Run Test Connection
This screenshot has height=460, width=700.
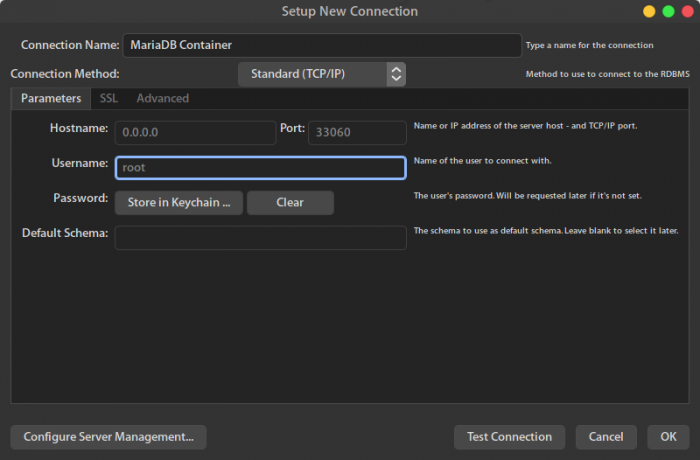pos(509,437)
